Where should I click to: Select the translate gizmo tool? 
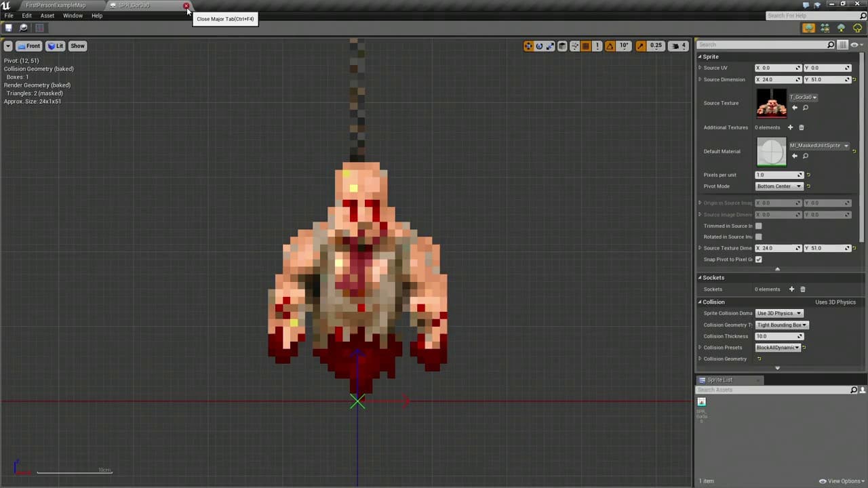pyautogui.click(x=529, y=45)
